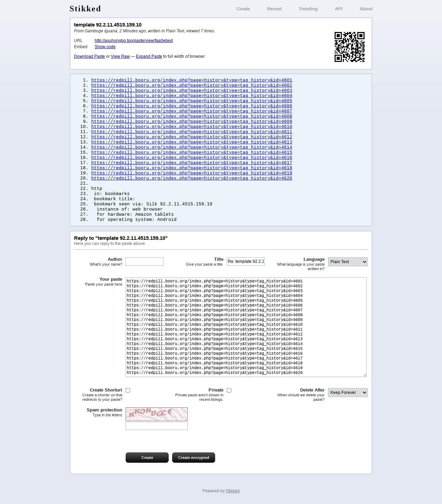Open the tag_history id=4608 link
The height and width of the screenshot is (504, 442).
point(192,116)
